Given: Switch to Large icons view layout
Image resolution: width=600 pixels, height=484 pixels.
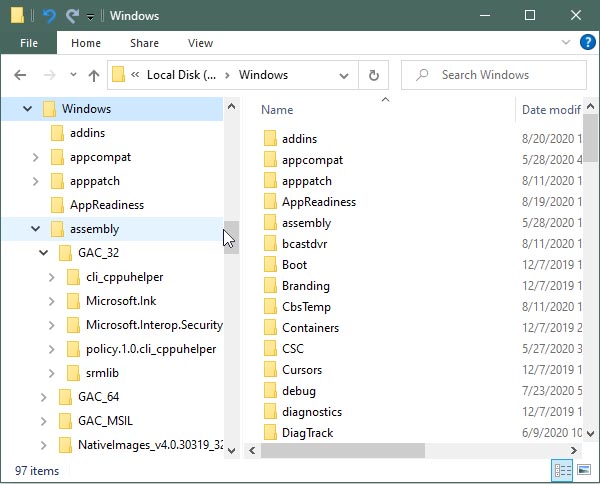Looking at the screenshot, I should click(584, 470).
